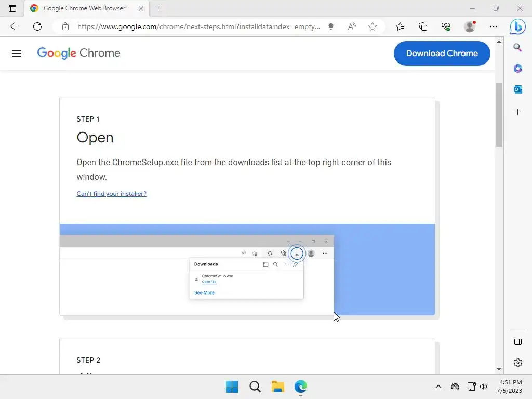Open Collections in the Edge toolbar

pos(423,26)
